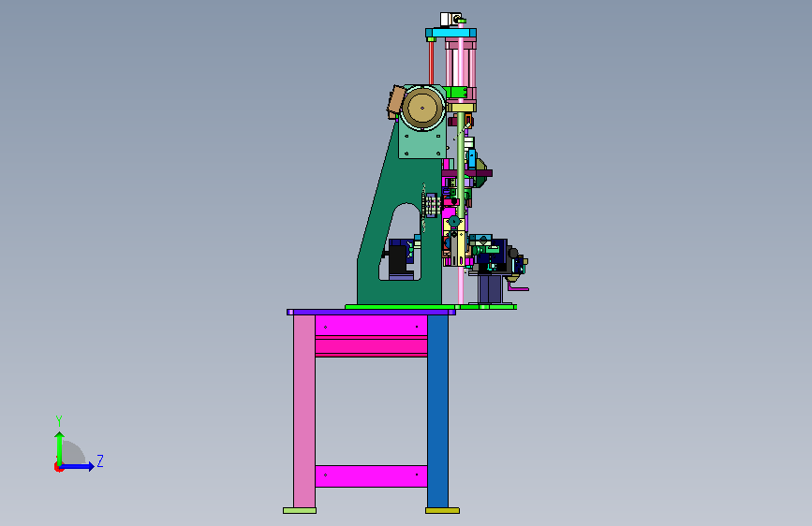Select the red vertical rod beside the cylinder

click(x=431, y=63)
